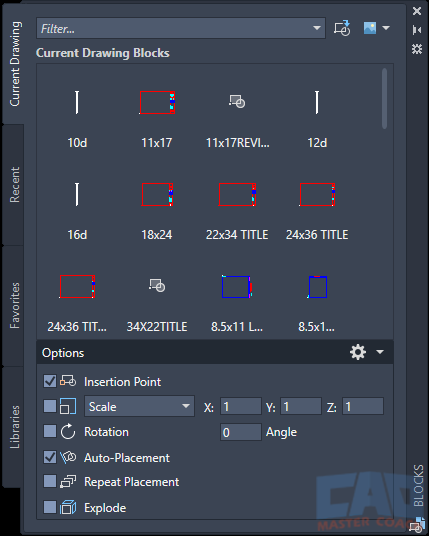This screenshot has width=429, height=536.
Task: Uncheck the Insertion Point checkbox
Action: [x=50, y=381]
